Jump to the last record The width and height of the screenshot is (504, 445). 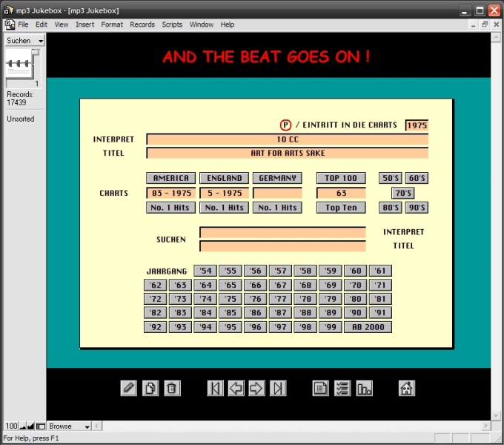click(278, 388)
